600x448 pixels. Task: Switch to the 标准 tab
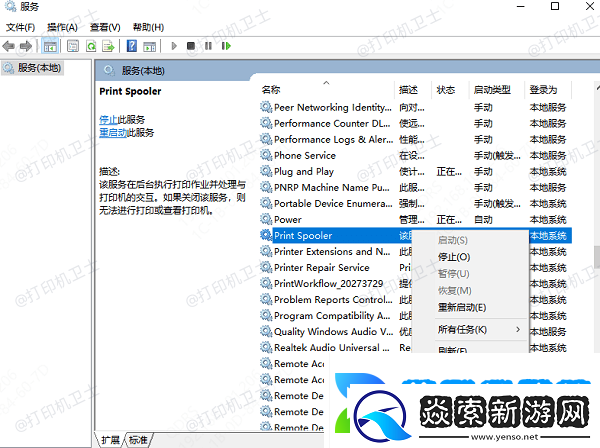point(138,440)
